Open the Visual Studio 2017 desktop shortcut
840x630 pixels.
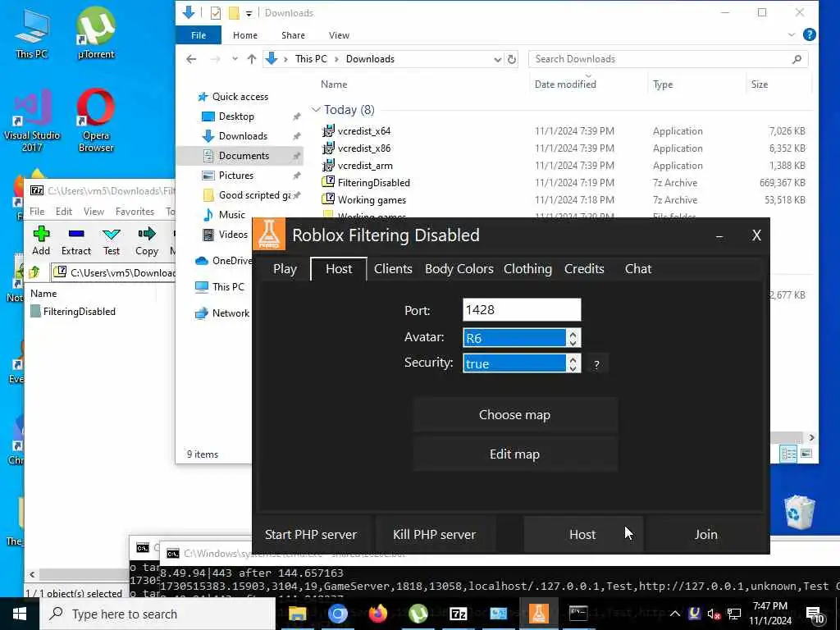point(32,121)
